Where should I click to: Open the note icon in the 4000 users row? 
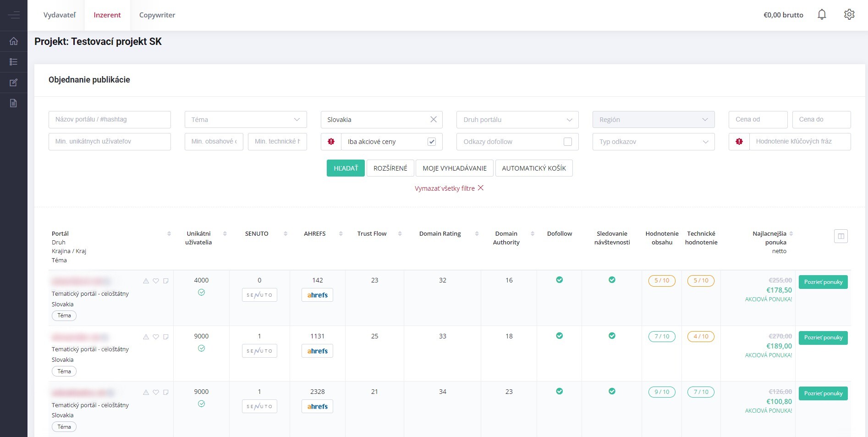[166, 281]
